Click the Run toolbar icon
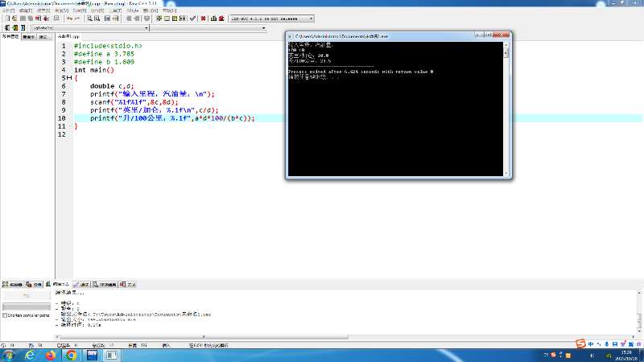This screenshot has width=644, height=362. (x=167, y=19)
